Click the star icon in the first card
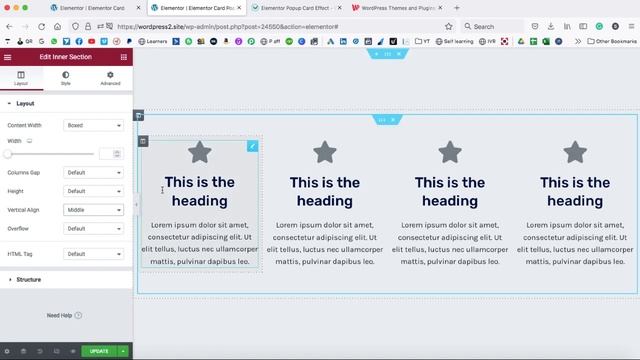The image size is (640, 360). pos(200,152)
